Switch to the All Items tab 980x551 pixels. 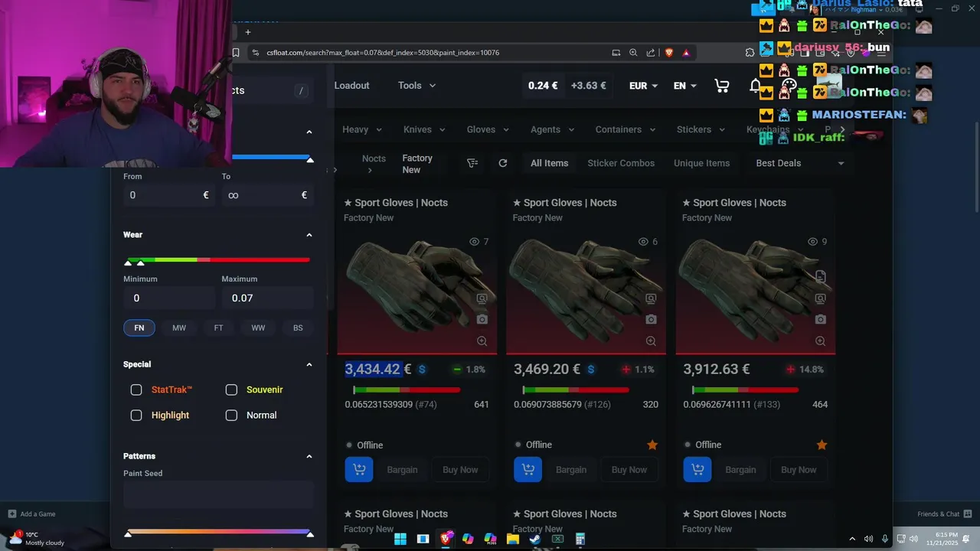pos(550,163)
